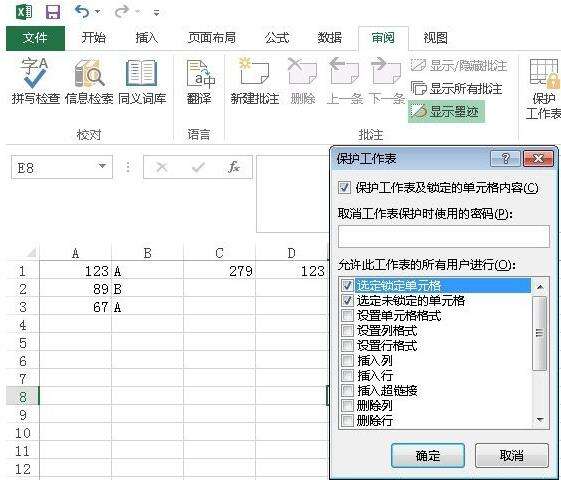This screenshot has width=561, height=480.
Task: Enable 设置列格式 checkbox
Action: [347, 330]
